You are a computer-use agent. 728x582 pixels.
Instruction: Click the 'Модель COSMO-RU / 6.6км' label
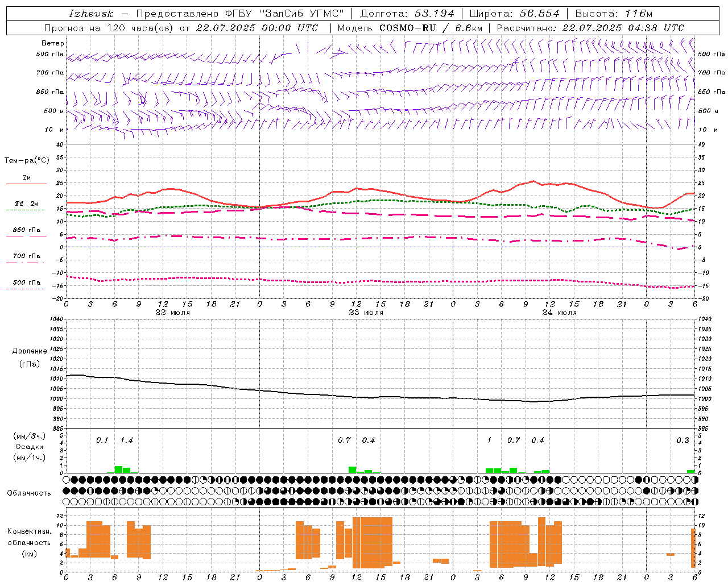(409, 28)
